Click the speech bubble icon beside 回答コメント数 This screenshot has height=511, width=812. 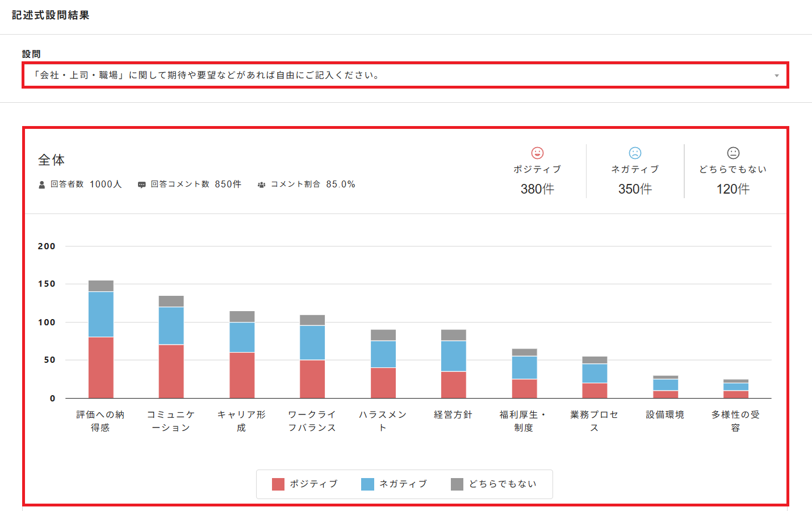point(141,185)
